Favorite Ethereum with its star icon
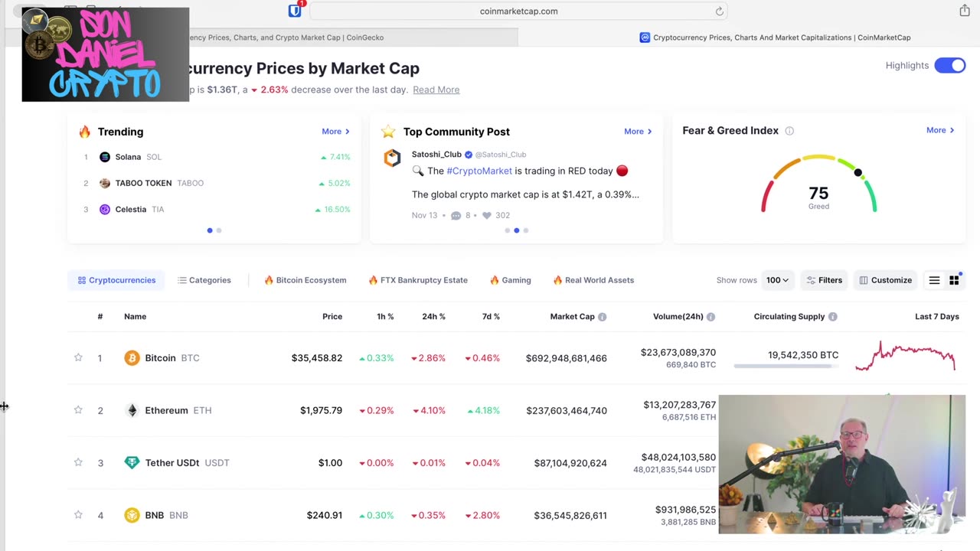980x551 pixels. coord(78,410)
